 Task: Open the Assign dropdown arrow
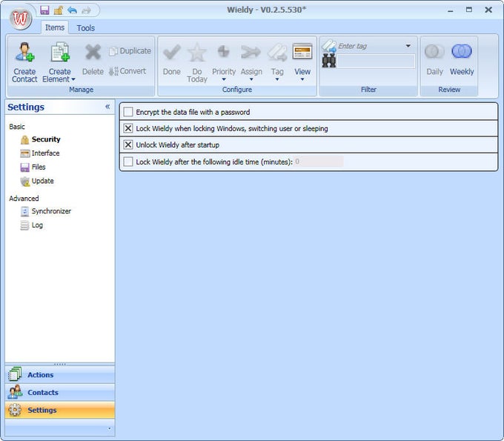251,79
